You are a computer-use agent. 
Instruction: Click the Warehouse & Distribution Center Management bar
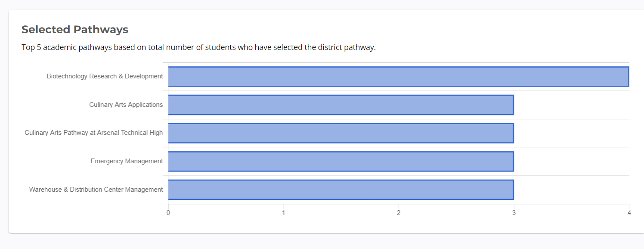[x=341, y=190]
